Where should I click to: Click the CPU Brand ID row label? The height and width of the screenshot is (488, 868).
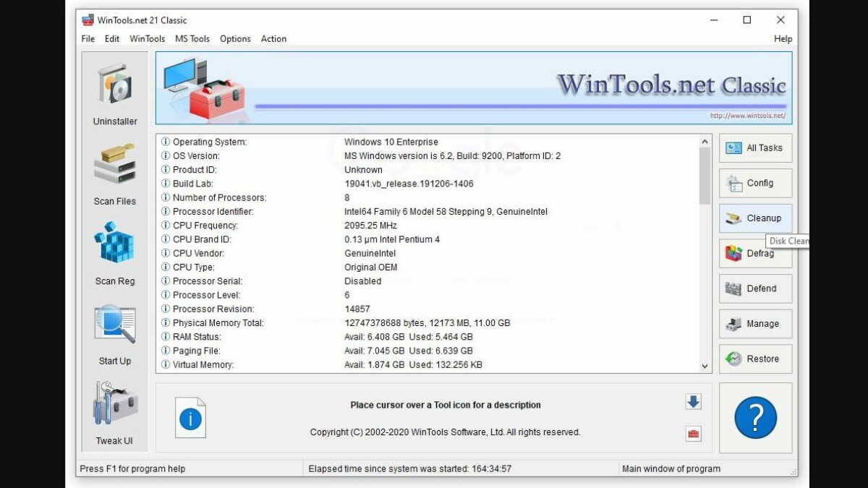[202, 239]
